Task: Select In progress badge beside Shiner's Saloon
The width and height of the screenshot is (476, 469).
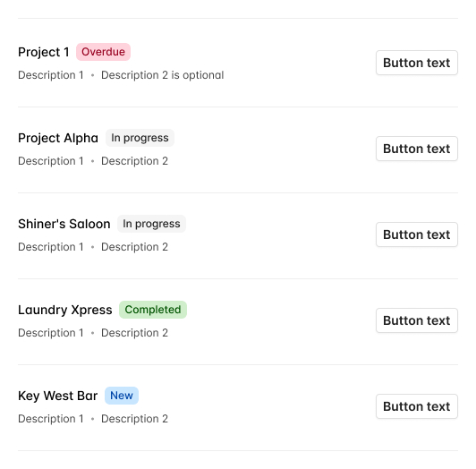Action: click(x=151, y=224)
